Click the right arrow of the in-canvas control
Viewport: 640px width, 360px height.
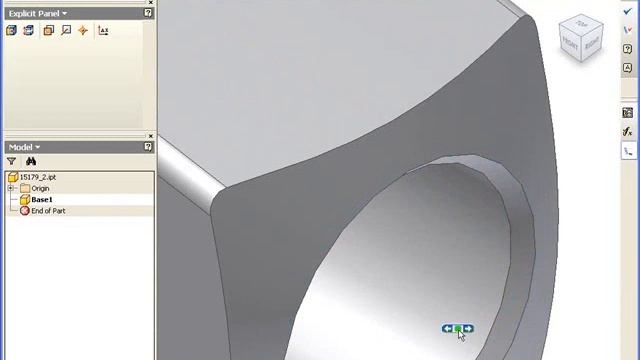[468, 329]
